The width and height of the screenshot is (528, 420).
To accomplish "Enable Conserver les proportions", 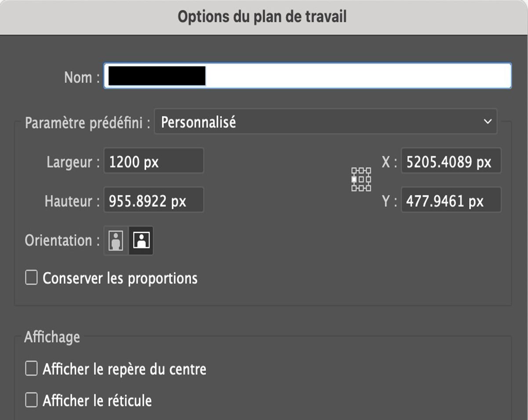I will (31, 278).
